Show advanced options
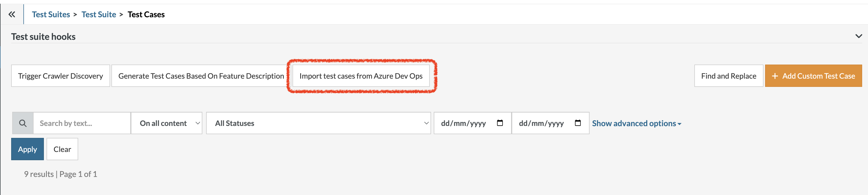868x195 pixels. click(636, 124)
